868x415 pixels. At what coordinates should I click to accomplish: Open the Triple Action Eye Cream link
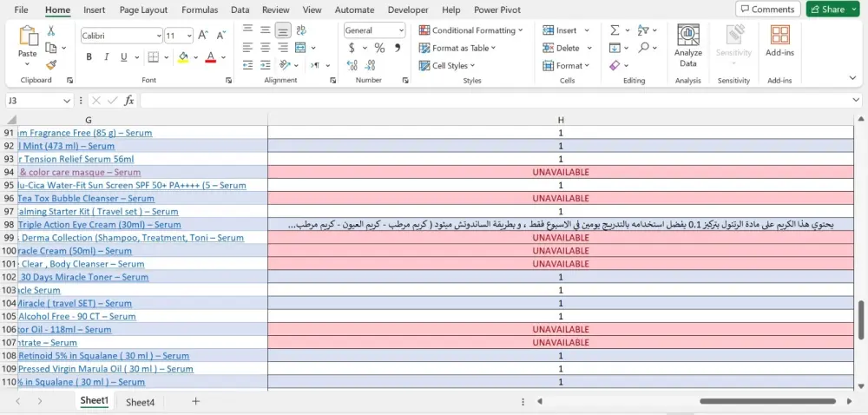(x=100, y=225)
